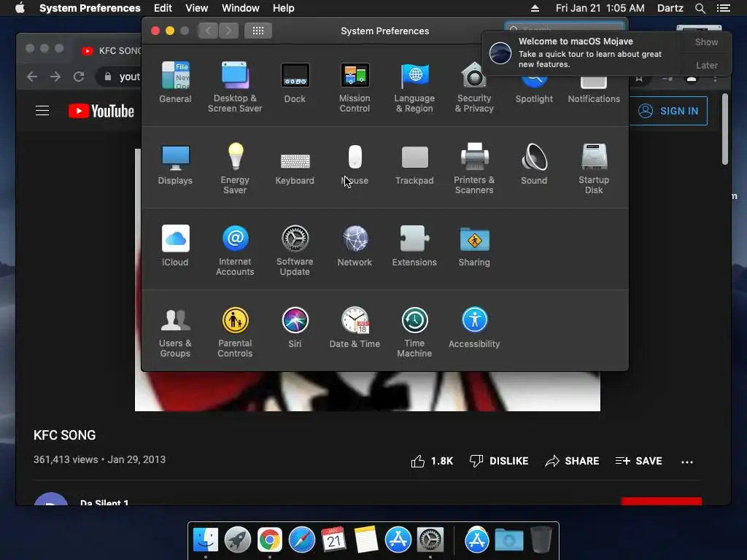Open Desktop & Screen Saver preferences
Image resolution: width=747 pixels, height=560 pixels.
(x=235, y=86)
